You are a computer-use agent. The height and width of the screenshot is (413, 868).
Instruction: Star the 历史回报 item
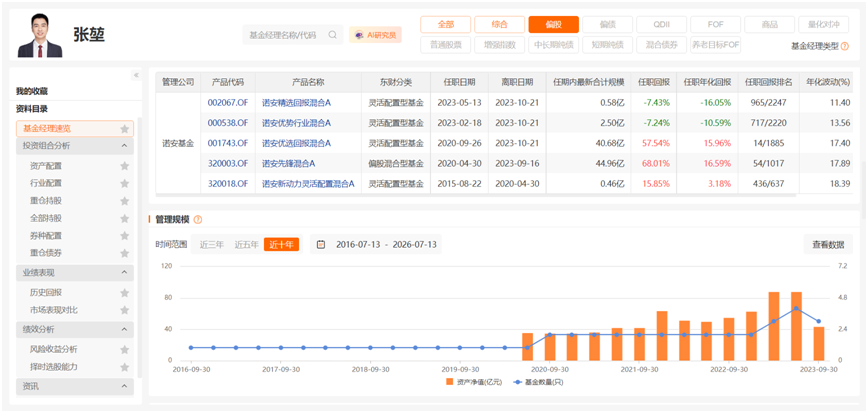(125, 292)
